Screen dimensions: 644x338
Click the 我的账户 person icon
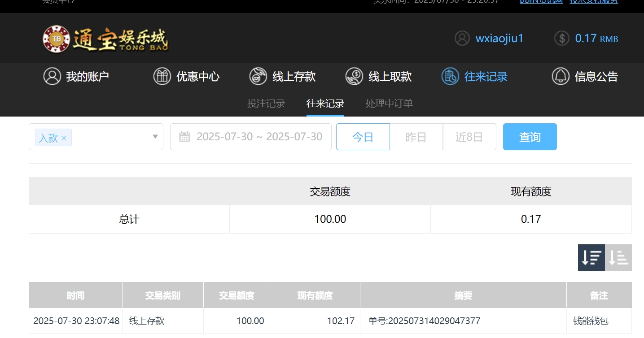coord(52,77)
